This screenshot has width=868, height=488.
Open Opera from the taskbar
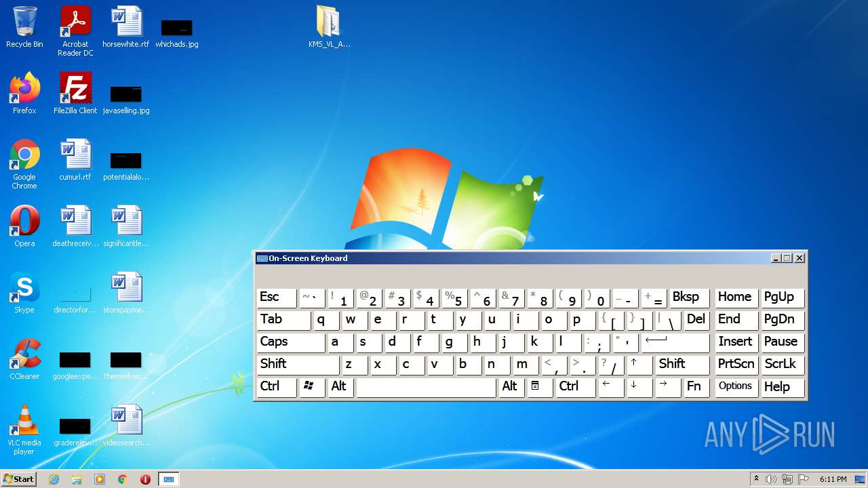(145, 479)
